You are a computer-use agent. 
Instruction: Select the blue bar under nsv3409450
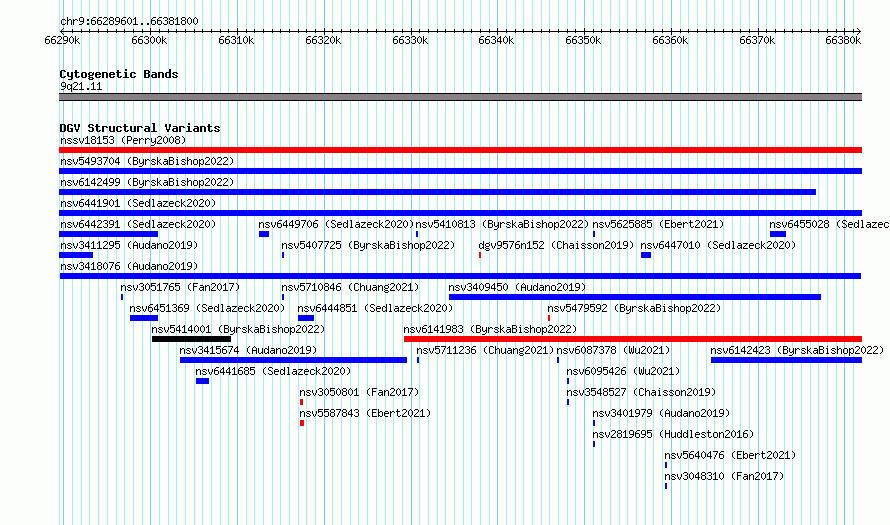coord(635,297)
